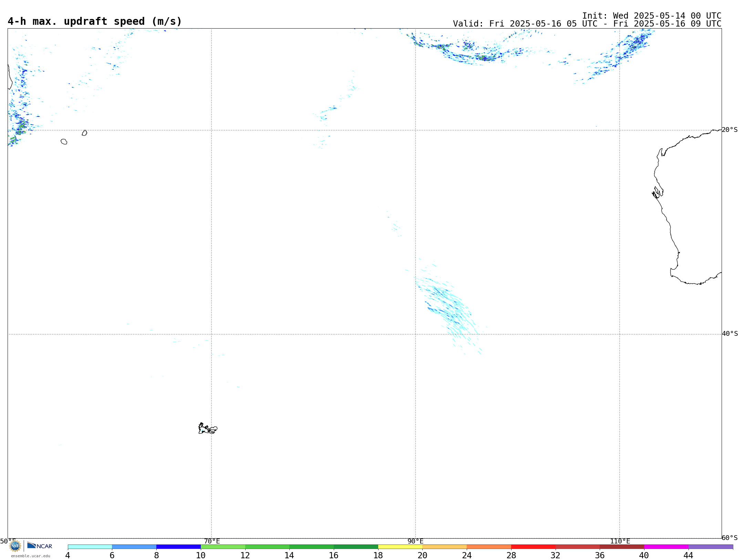Click the colorbar tick label '44'
This screenshot has width=744, height=560.
pos(689,555)
